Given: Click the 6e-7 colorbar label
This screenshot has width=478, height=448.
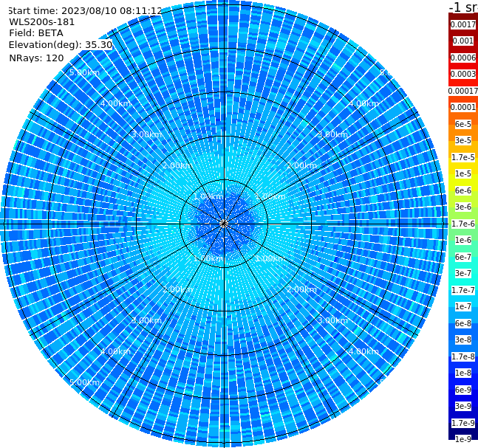Looking at the screenshot, I should [x=463, y=257].
